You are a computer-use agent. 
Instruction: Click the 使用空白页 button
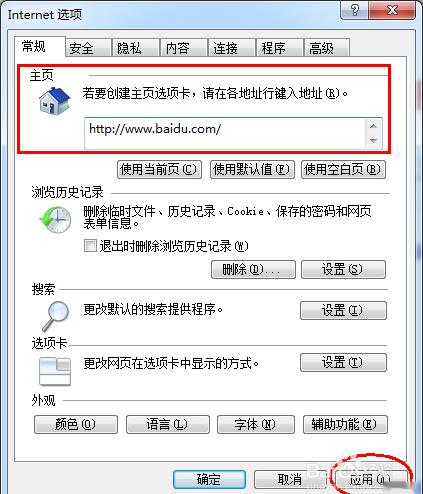click(343, 170)
